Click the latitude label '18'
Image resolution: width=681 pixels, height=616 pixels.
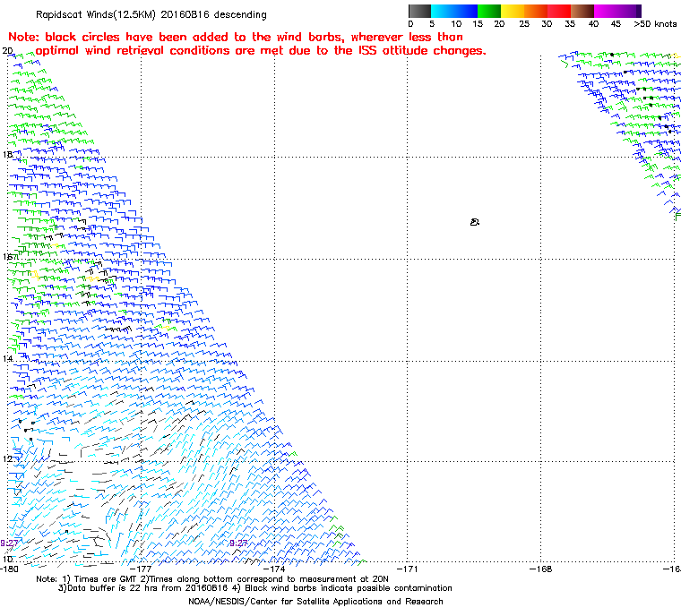(7, 155)
